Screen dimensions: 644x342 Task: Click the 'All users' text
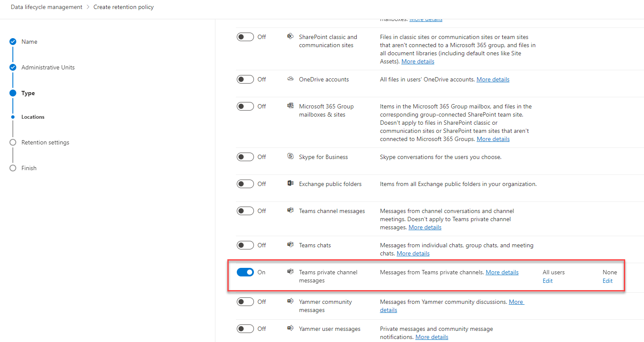tap(554, 272)
